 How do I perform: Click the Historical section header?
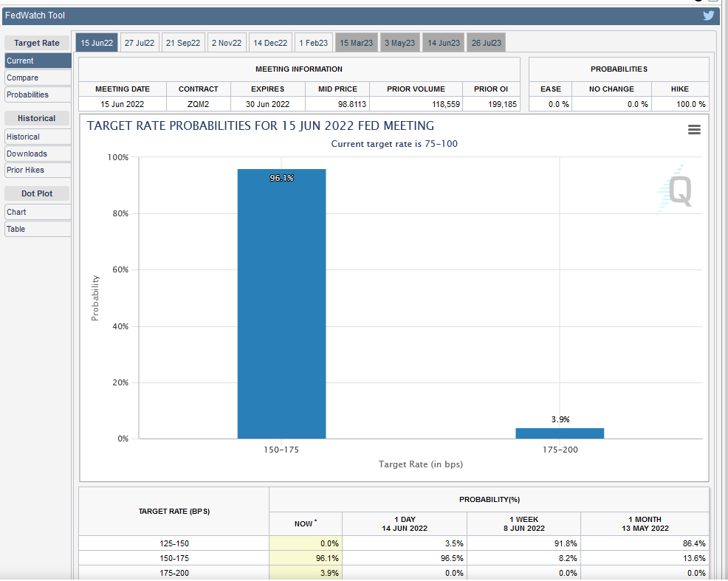click(37, 118)
